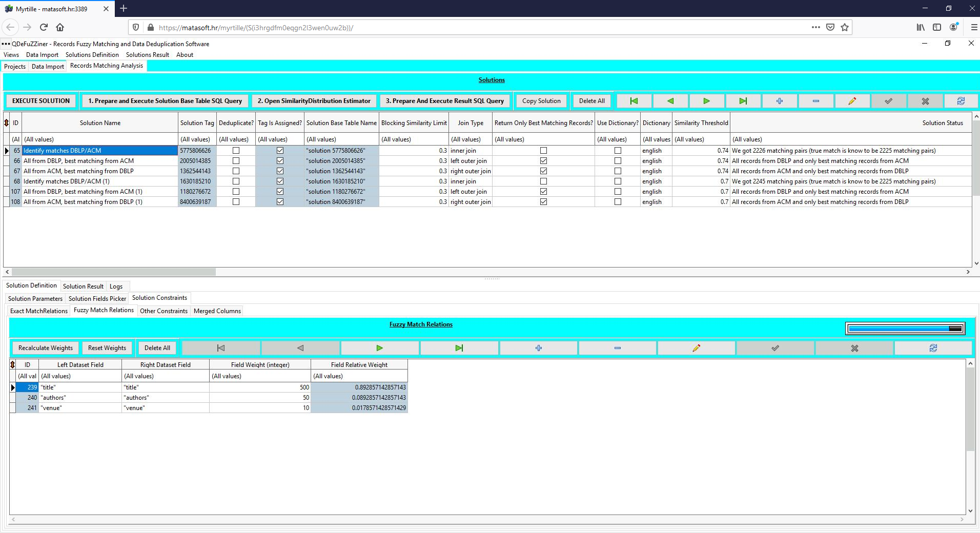Open Solution Name filter row dropdown
This screenshot has width=980, height=533.
tap(100, 139)
